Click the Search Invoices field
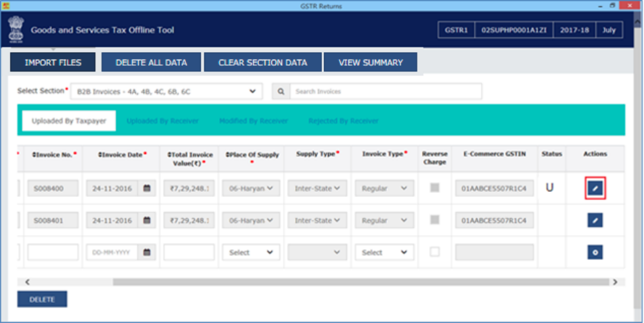This screenshot has width=644, height=323. 386,91
